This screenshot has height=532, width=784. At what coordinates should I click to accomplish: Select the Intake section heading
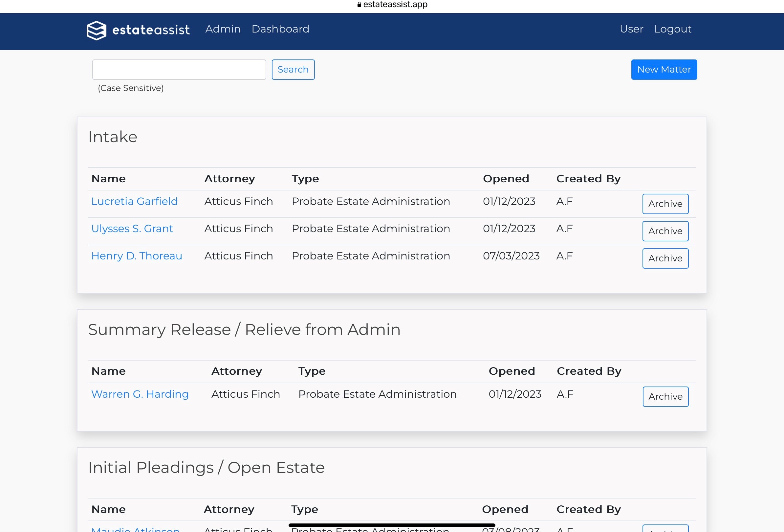113,137
